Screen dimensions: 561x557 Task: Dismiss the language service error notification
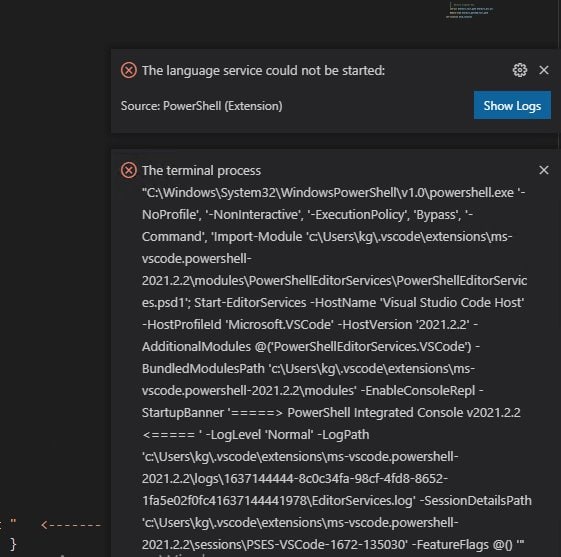(544, 70)
